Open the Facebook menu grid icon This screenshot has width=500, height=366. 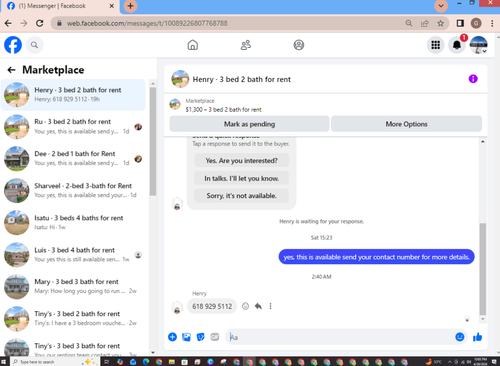pos(436,45)
